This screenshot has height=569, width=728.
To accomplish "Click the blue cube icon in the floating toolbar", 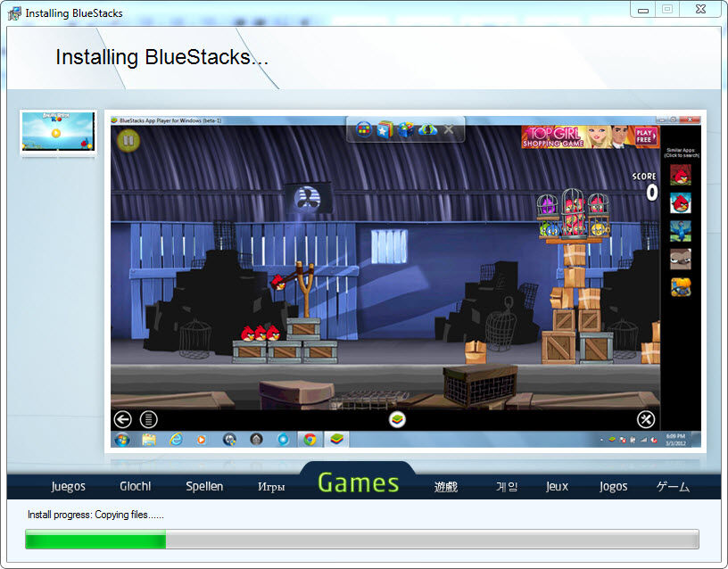I will coord(405,129).
